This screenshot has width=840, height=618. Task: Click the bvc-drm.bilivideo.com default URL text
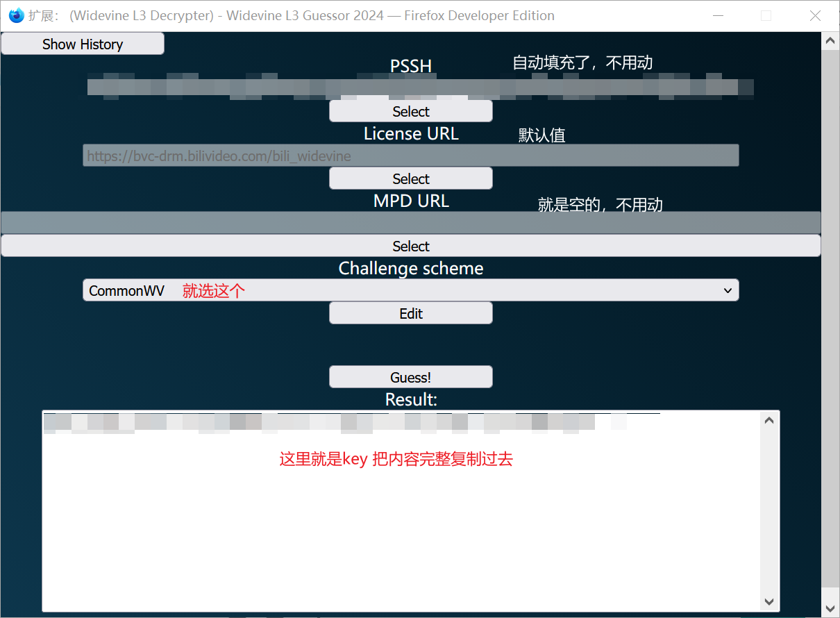[217, 156]
